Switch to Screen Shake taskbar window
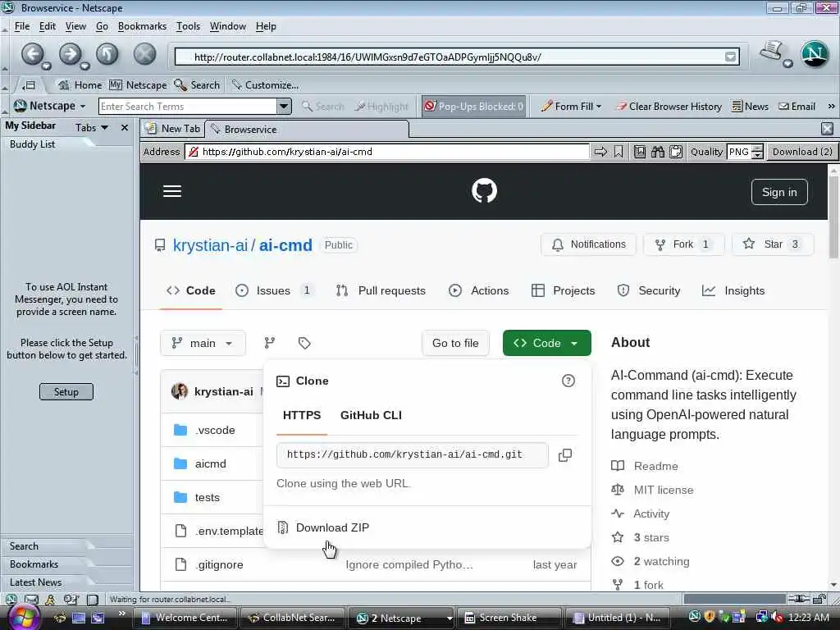The height and width of the screenshot is (630, 840). [509, 618]
